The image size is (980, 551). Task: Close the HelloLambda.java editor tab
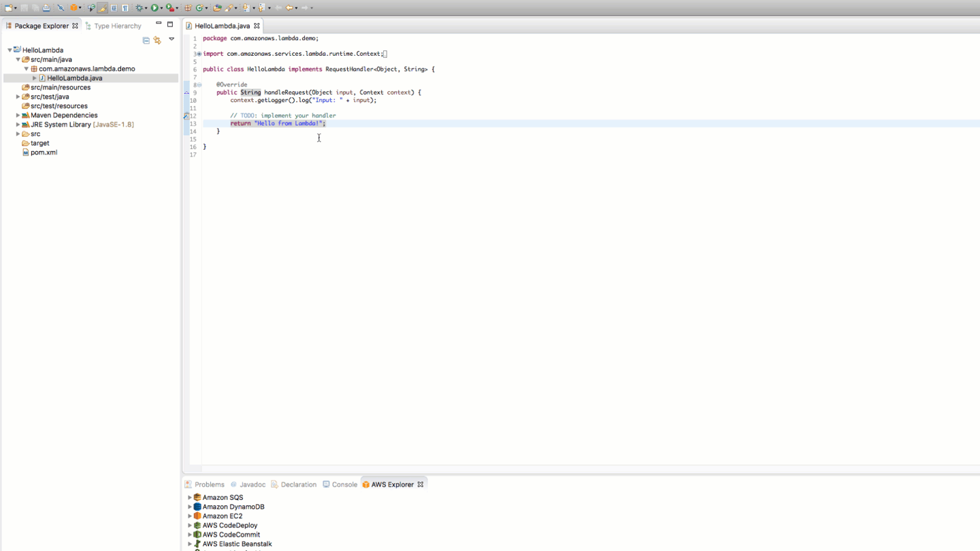[257, 25]
